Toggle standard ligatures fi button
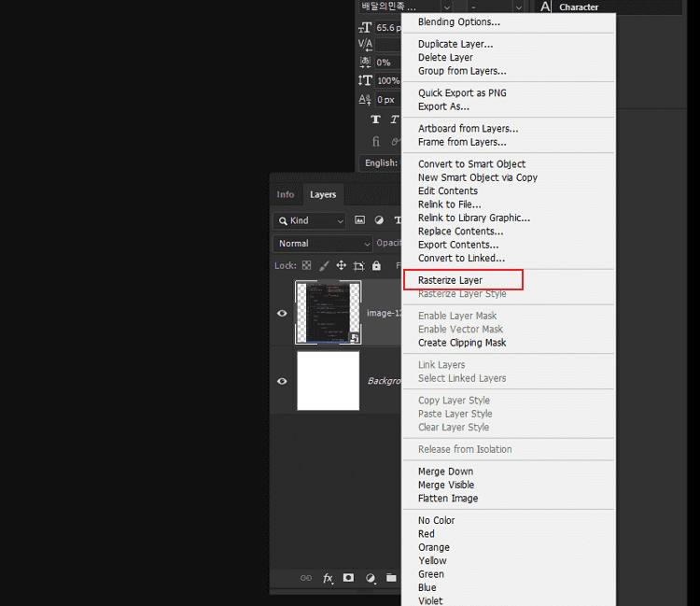This screenshot has width=700, height=606. coord(375,142)
